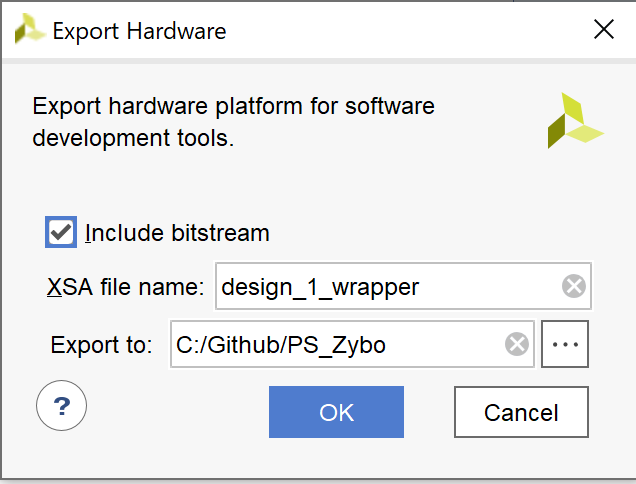636x484 pixels.
Task: Toggle the Include bitstream checkbox
Action: [x=61, y=232]
